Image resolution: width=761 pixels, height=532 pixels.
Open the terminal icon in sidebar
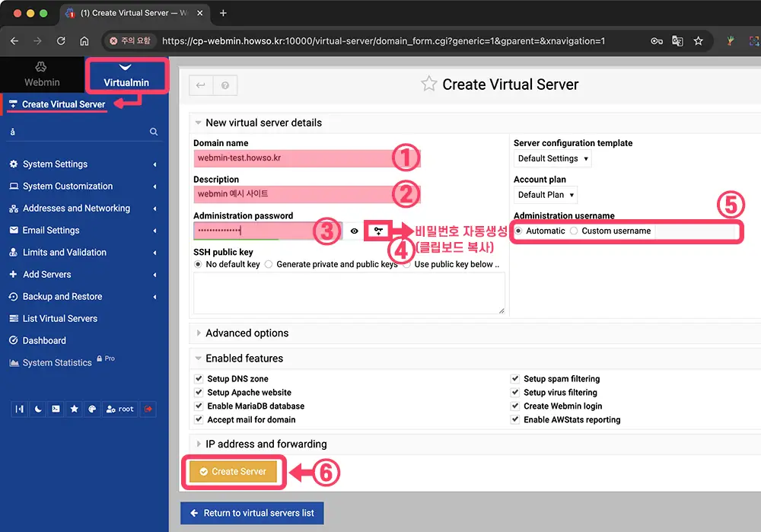click(x=56, y=409)
